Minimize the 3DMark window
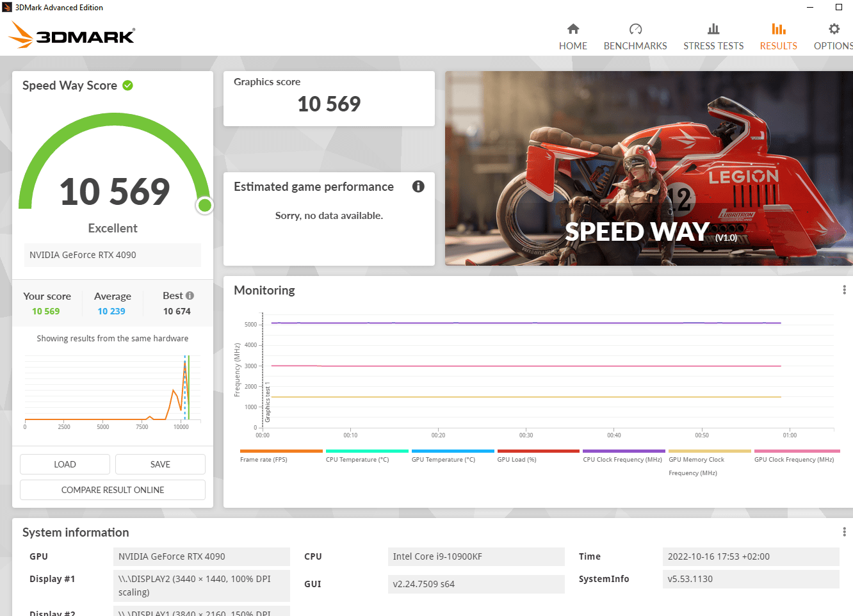Image resolution: width=853 pixels, height=616 pixels. 810,7
